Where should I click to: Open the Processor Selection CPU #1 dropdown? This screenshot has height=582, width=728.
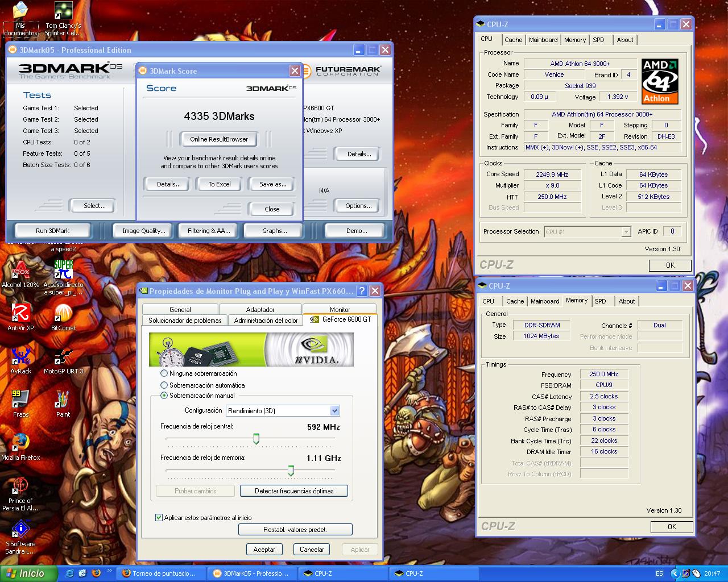[626, 232]
